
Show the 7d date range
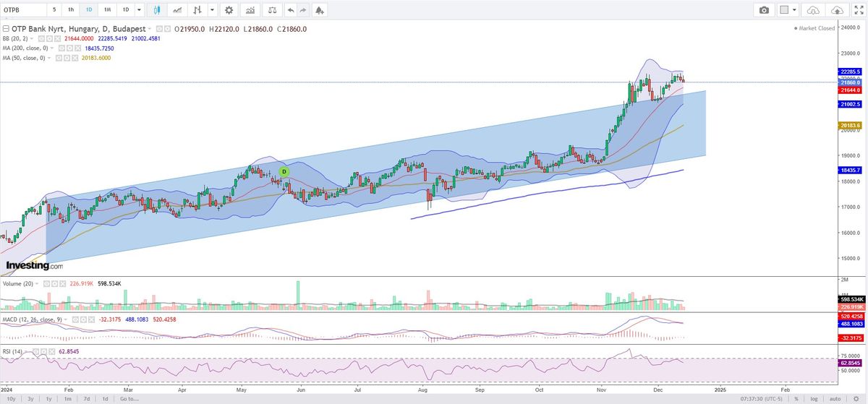(x=87, y=398)
